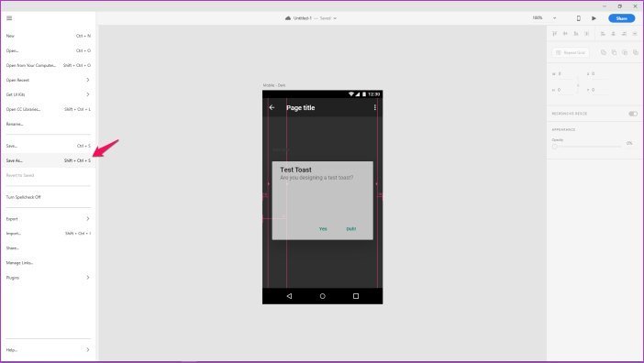Click the back arrow in artboard
This screenshot has height=363, width=644.
pos(272,107)
